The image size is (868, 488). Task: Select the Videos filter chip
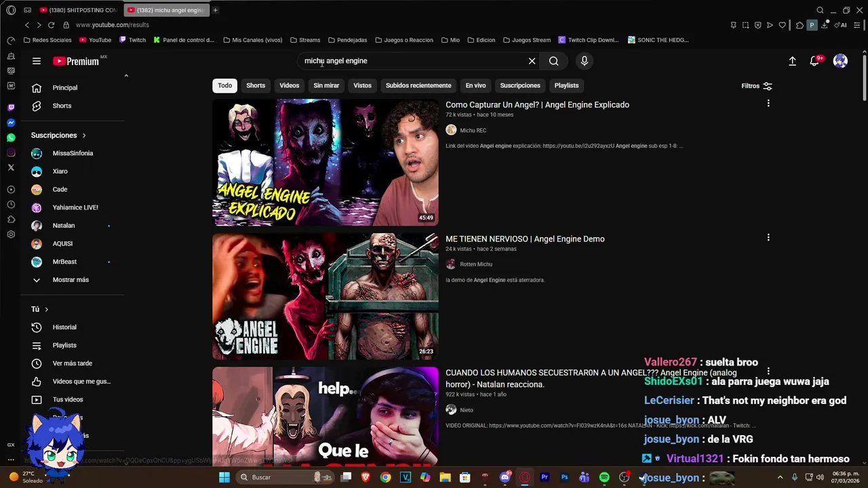[290, 85]
